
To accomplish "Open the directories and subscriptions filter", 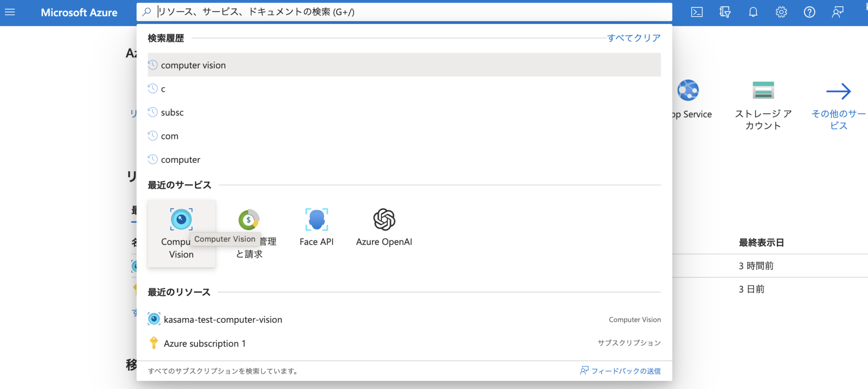I will click(725, 12).
